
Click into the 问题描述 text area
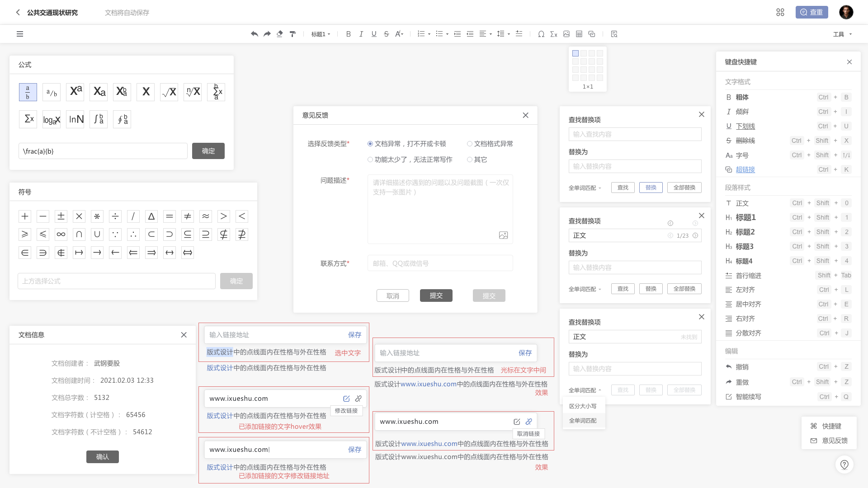[440, 209]
